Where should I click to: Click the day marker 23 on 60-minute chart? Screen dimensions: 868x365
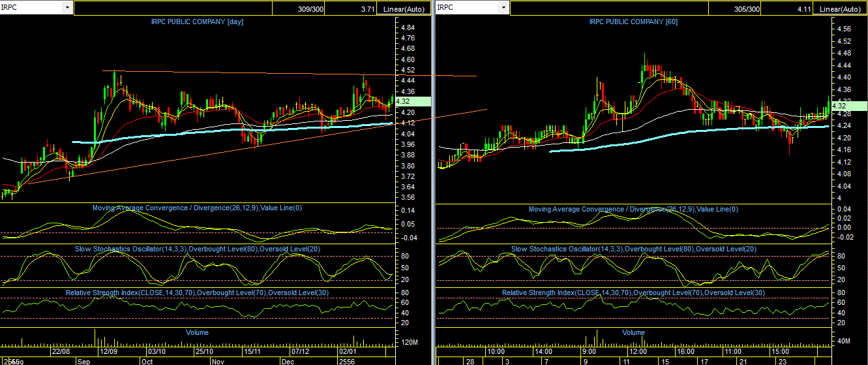click(x=782, y=360)
